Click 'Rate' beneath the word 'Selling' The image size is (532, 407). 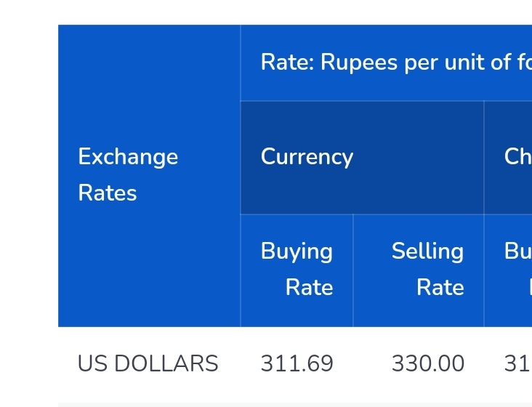pyautogui.click(x=440, y=288)
